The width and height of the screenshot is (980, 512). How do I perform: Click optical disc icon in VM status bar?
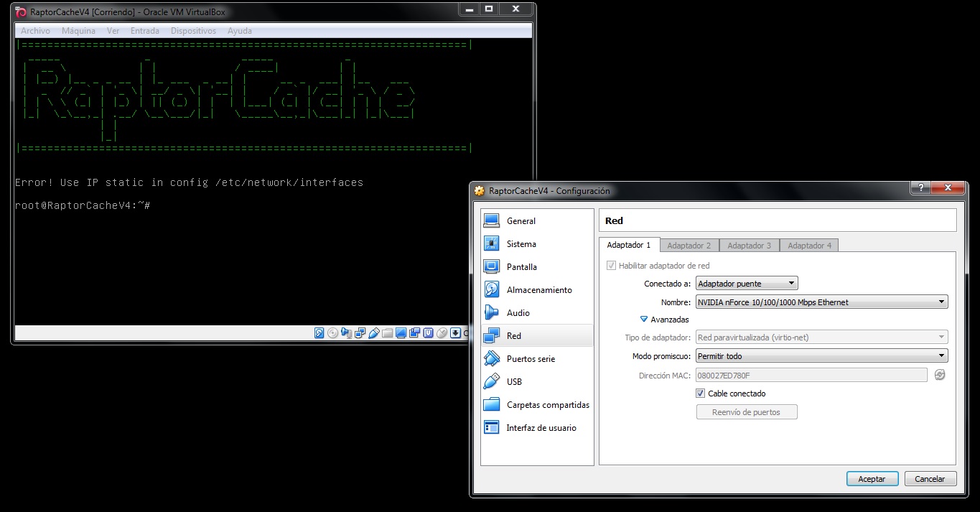[332, 333]
